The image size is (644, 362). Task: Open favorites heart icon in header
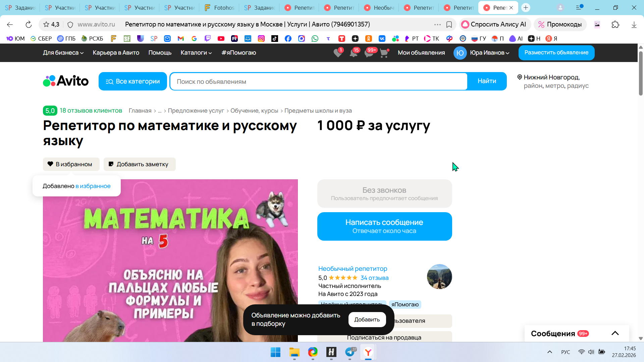338,53
